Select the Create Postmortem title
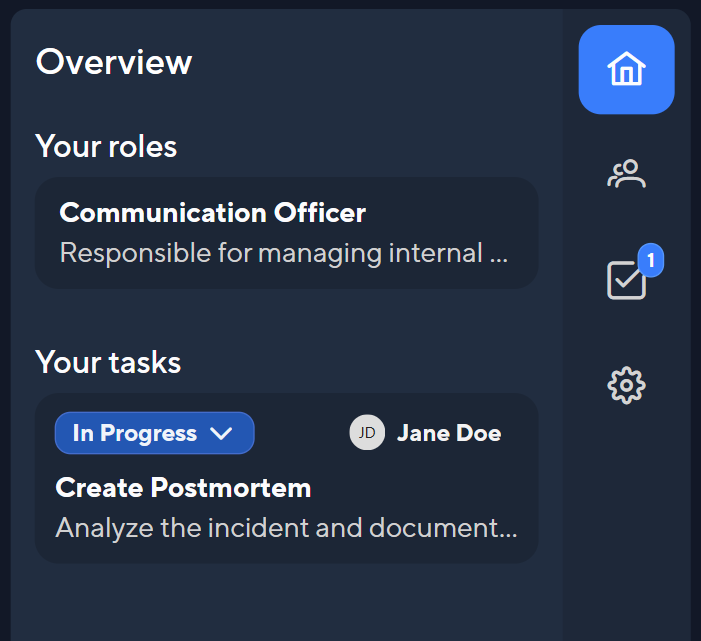Viewport: 701px width, 641px height. pyautogui.click(x=183, y=487)
